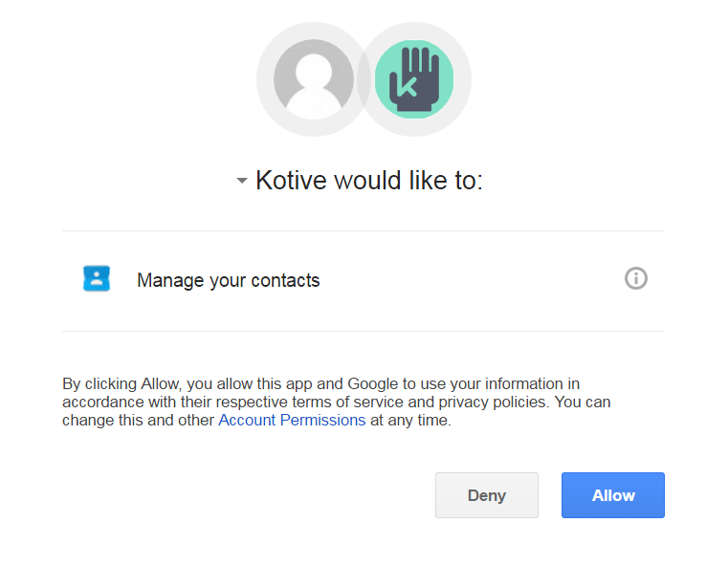Click the words "at any time" in disclaimer
The width and height of the screenshot is (728, 566).
tap(410, 420)
